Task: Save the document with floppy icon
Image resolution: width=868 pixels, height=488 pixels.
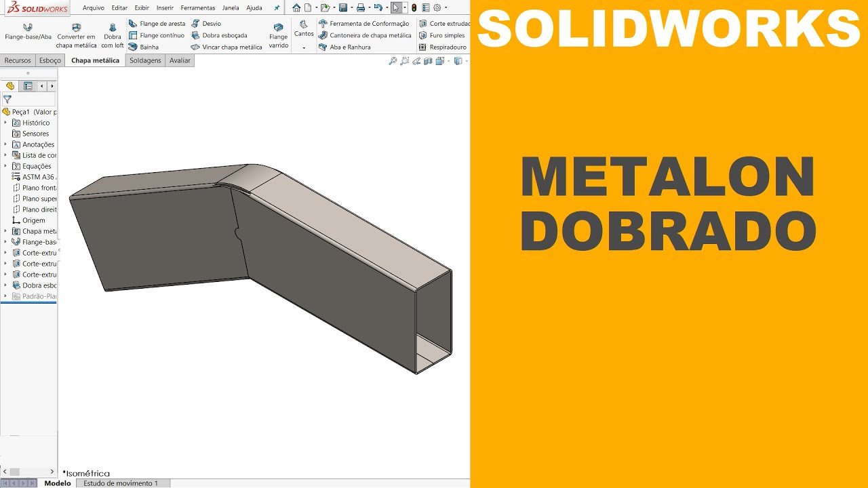Action: (343, 8)
